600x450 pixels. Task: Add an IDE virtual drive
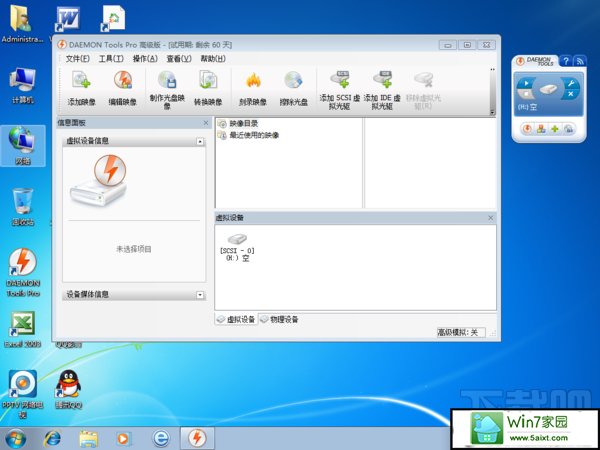click(382, 90)
